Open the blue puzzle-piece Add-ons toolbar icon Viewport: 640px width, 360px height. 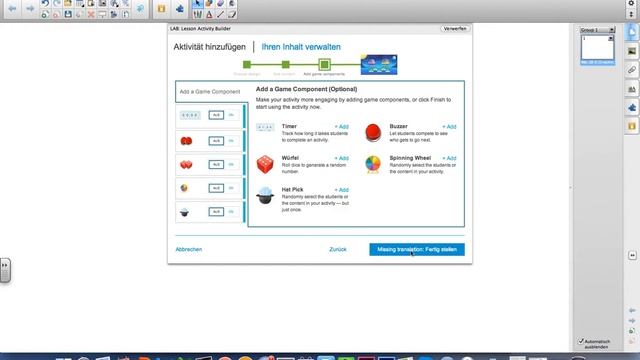180,9
